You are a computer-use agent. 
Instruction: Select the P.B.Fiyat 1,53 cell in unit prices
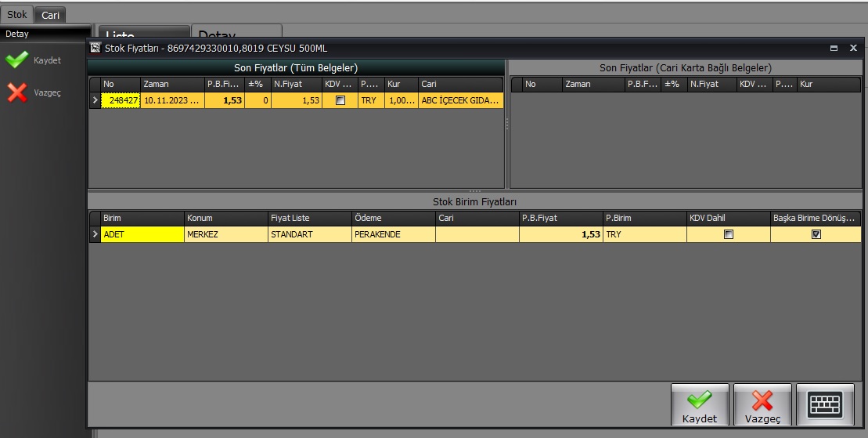point(560,234)
